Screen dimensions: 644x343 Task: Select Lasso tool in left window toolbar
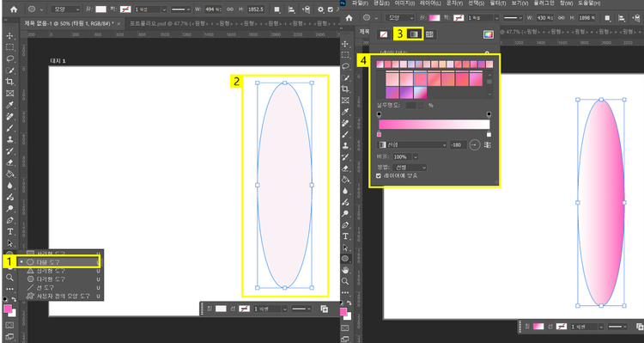point(9,58)
